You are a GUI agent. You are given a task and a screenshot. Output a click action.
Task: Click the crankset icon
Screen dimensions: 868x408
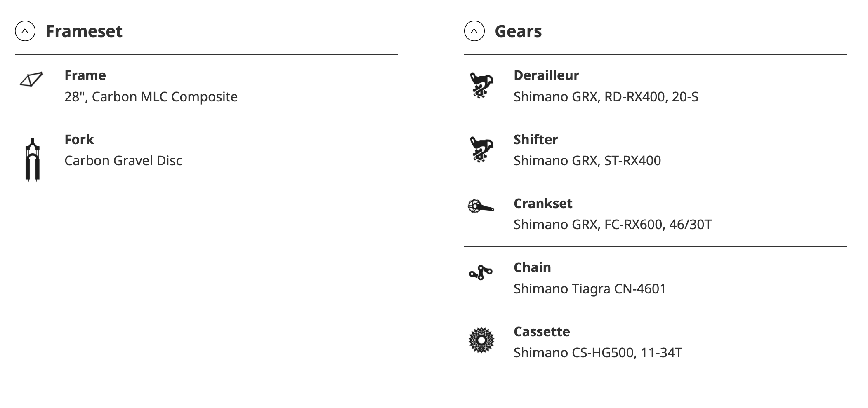[x=481, y=206]
